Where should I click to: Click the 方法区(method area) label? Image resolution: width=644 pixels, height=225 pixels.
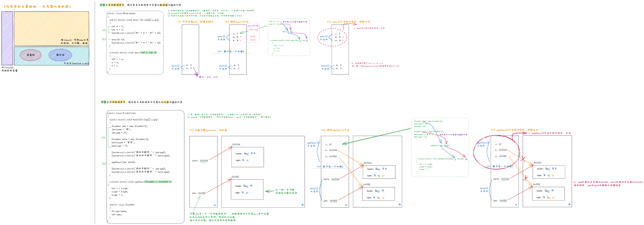pos(76,63)
